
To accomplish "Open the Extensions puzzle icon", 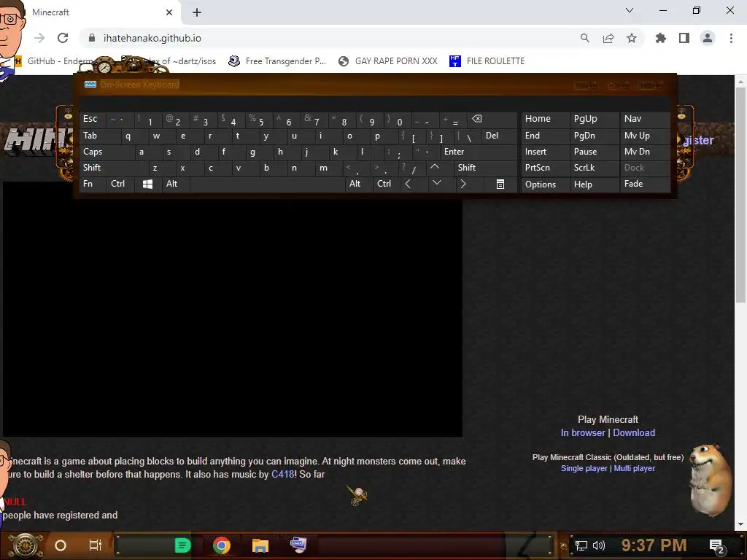I will 661,38.
